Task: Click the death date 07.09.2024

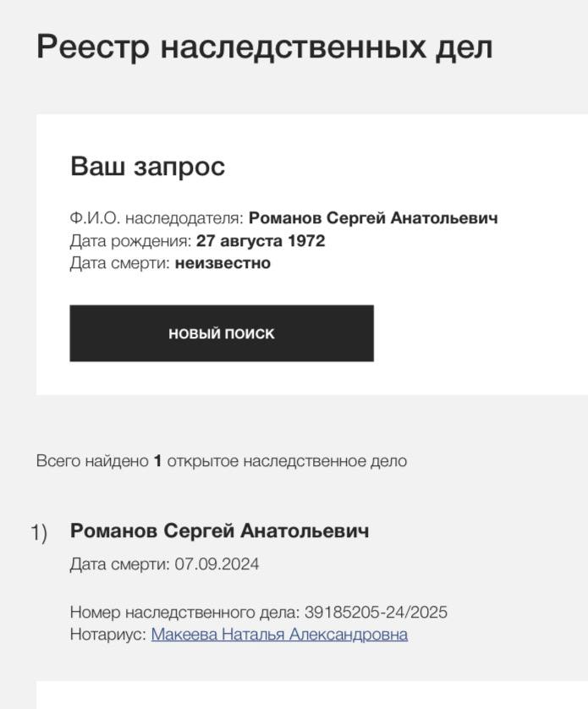Action: 217,564
